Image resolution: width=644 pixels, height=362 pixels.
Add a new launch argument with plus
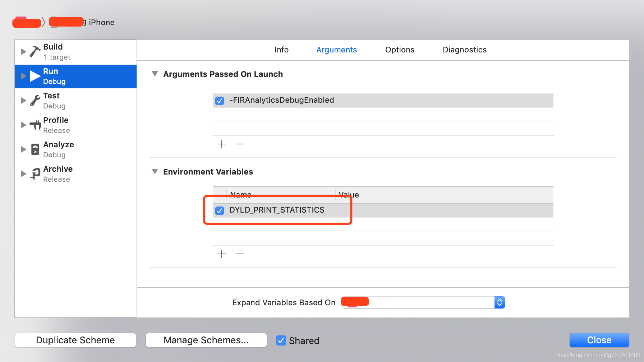point(222,144)
